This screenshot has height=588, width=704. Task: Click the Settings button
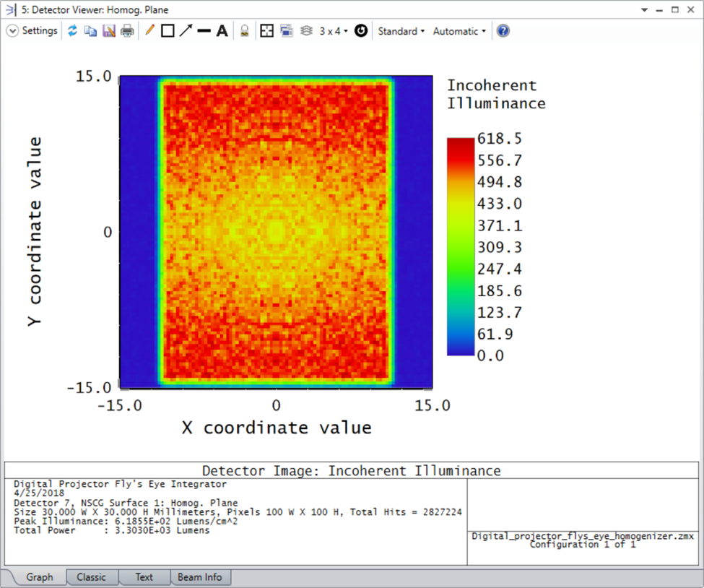[x=40, y=30]
